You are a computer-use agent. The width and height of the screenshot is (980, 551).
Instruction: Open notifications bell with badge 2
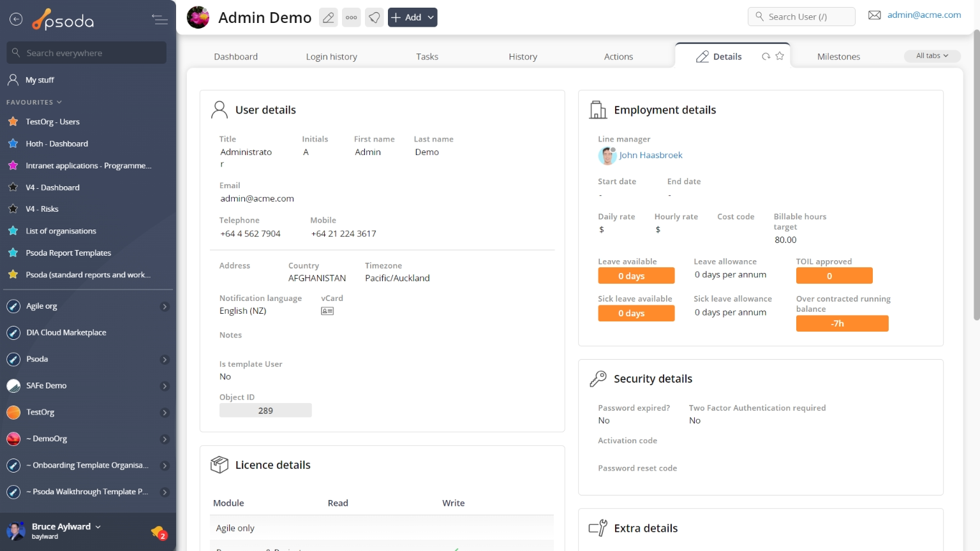(x=158, y=532)
